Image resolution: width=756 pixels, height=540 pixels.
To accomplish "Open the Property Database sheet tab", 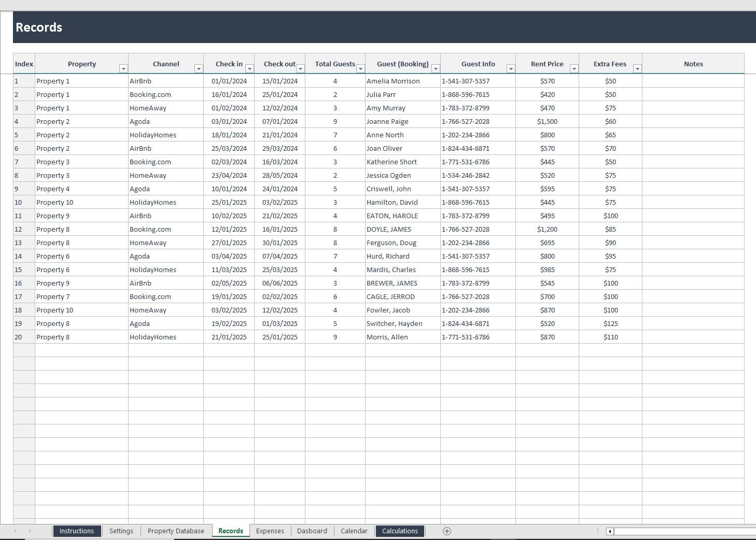I will click(x=176, y=531).
